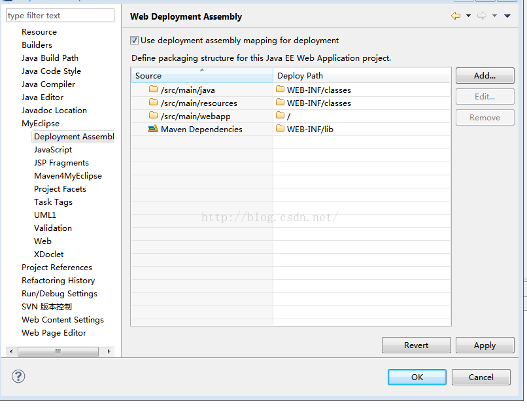Image resolution: width=527 pixels, height=420 pixels.
Task: Select JSP Fragments item
Action: point(61,163)
